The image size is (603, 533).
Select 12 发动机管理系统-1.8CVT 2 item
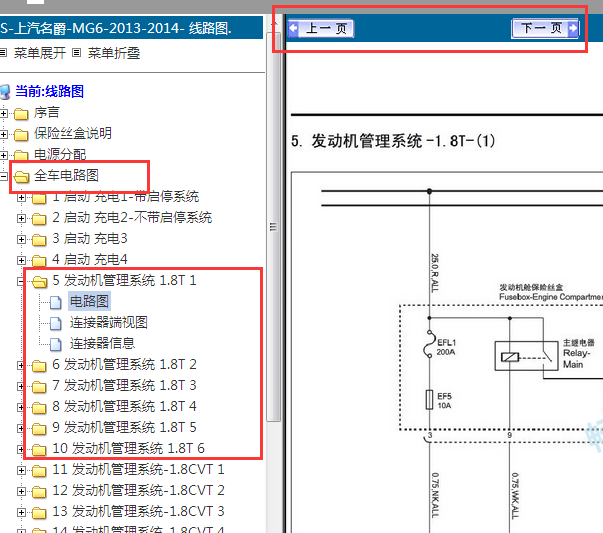138,490
